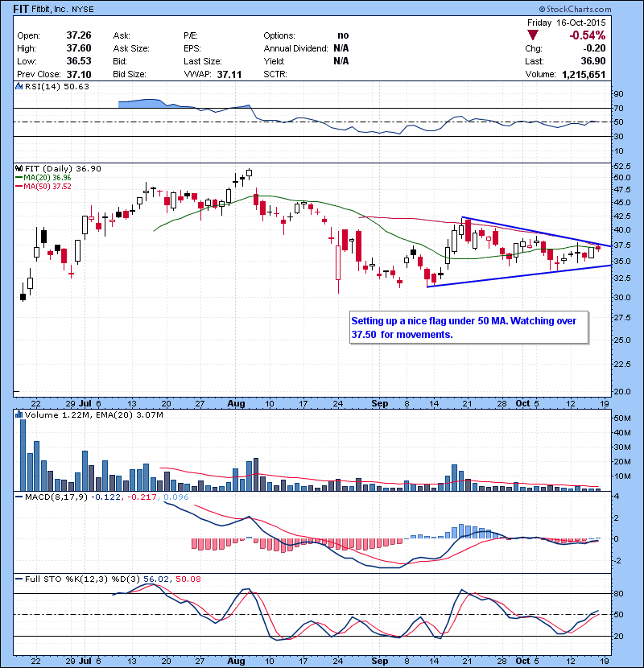644x668 pixels.
Task: Click the MACD histogram value 0.096
Action: (x=176, y=497)
